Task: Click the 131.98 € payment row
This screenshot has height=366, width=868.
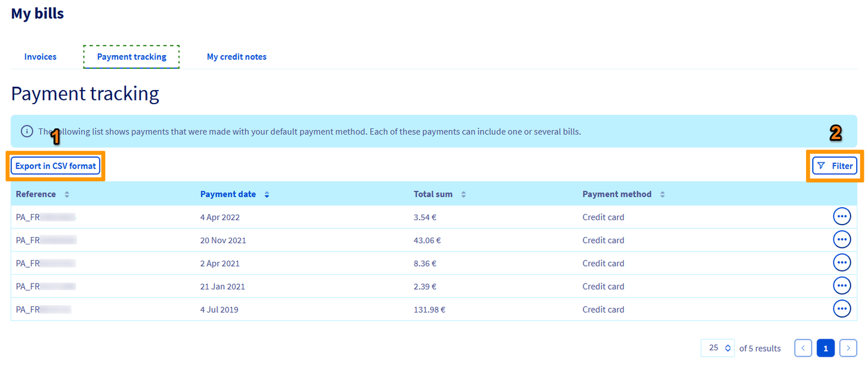Action: point(430,310)
